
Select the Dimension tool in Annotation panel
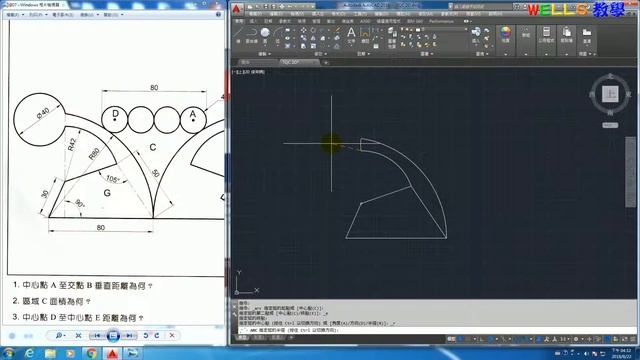pos(365,35)
